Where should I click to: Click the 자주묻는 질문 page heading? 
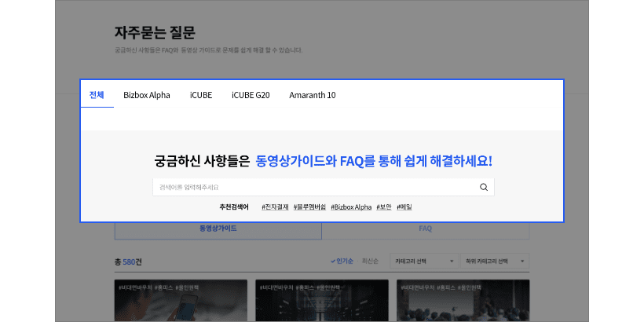pyautogui.click(x=155, y=33)
